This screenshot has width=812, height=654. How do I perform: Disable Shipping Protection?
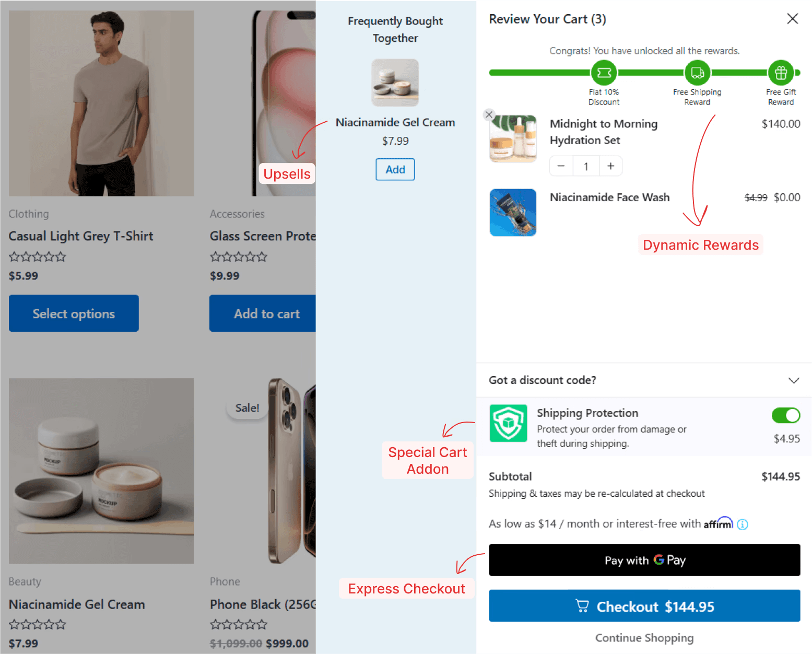(x=786, y=415)
